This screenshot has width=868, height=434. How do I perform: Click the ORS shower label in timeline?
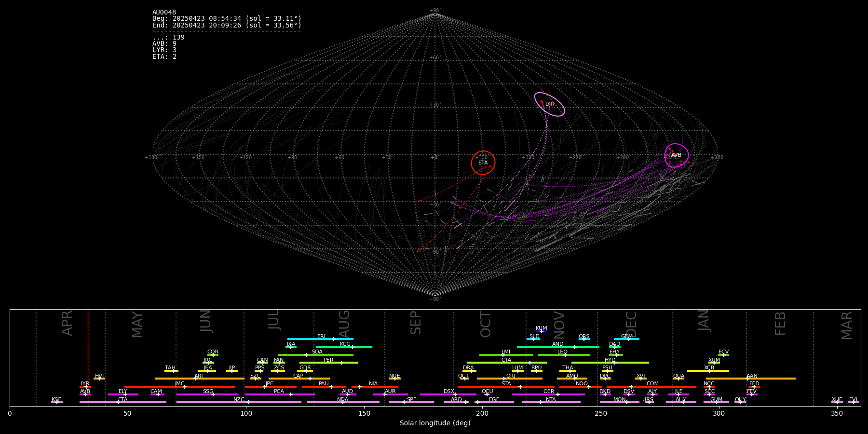click(584, 337)
